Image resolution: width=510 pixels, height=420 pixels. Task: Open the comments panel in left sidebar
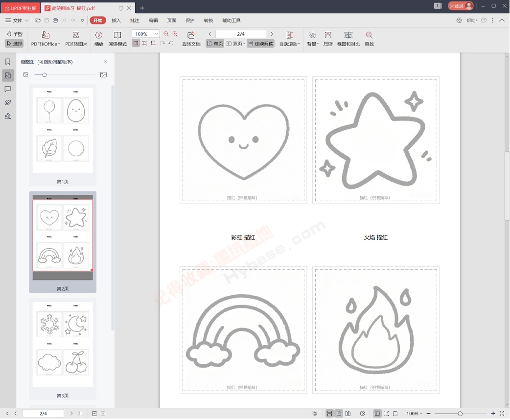pos(8,89)
